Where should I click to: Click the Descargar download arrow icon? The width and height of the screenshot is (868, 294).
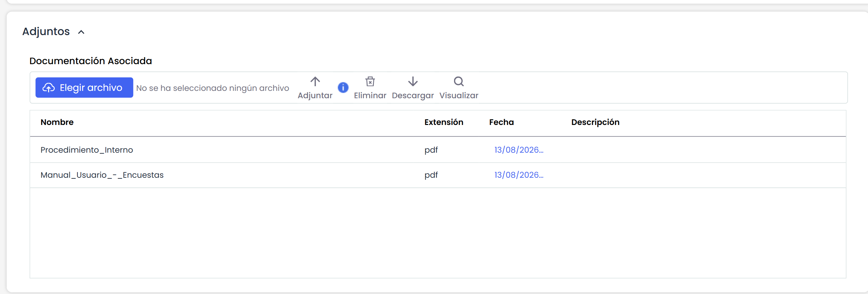413,82
